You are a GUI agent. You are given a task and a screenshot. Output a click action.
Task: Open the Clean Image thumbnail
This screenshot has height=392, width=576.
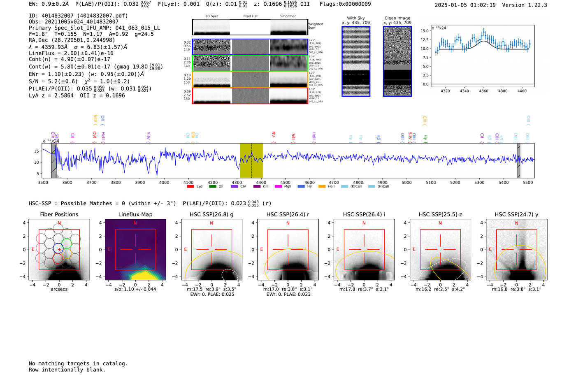click(397, 61)
